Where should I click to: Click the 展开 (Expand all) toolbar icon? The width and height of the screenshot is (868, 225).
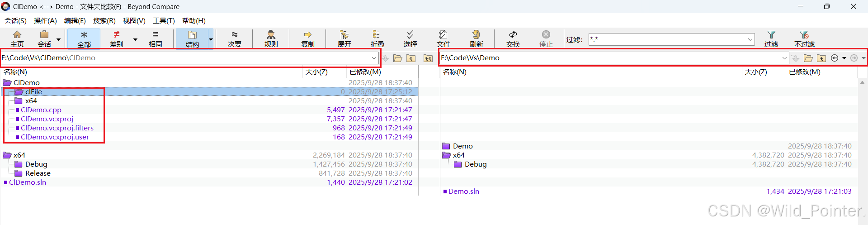[x=344, y=39]
